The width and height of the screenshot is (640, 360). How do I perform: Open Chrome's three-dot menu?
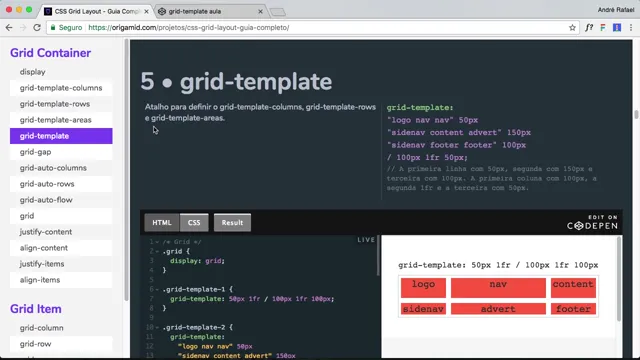(x=631, y=28)
